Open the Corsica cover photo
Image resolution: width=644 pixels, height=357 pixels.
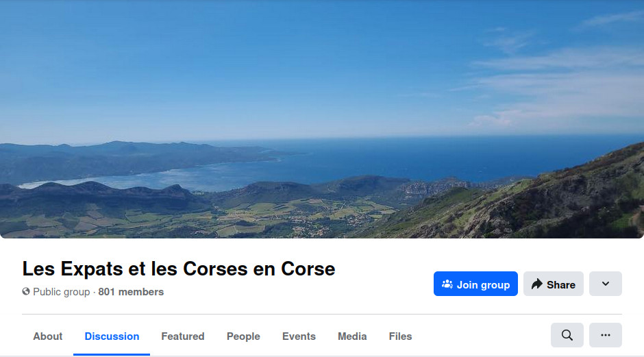(x=322, y=119)
